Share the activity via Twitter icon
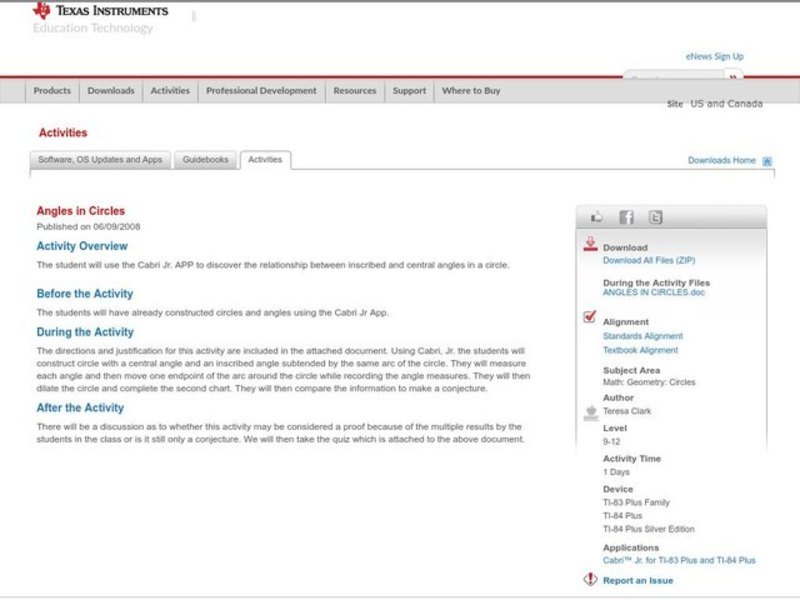The width and height of the screenshot is (800, 600). (x=655, y=217)
